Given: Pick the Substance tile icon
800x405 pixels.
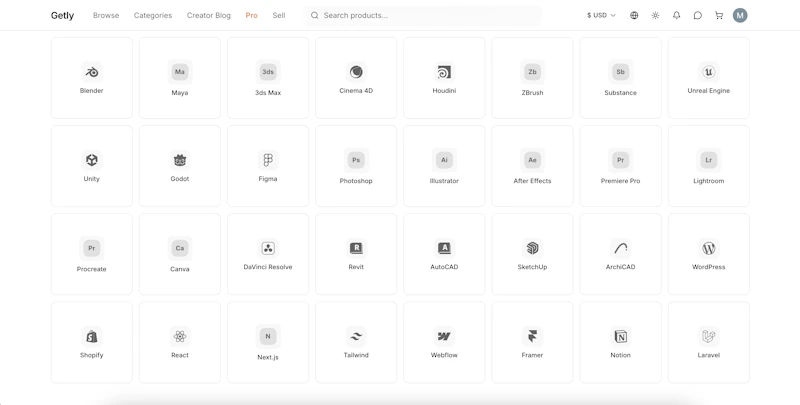Looking at the screenshot, I should [x=620, y=72].
